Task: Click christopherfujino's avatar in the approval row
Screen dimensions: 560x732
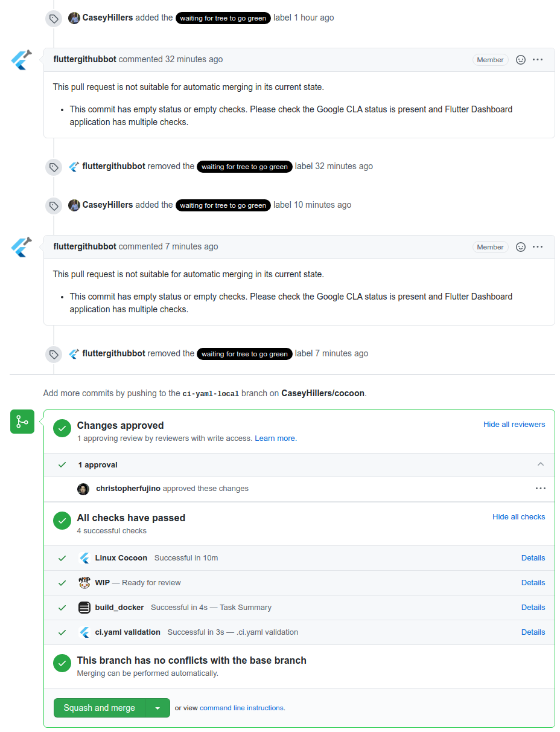Action: (x=83, y=489)
